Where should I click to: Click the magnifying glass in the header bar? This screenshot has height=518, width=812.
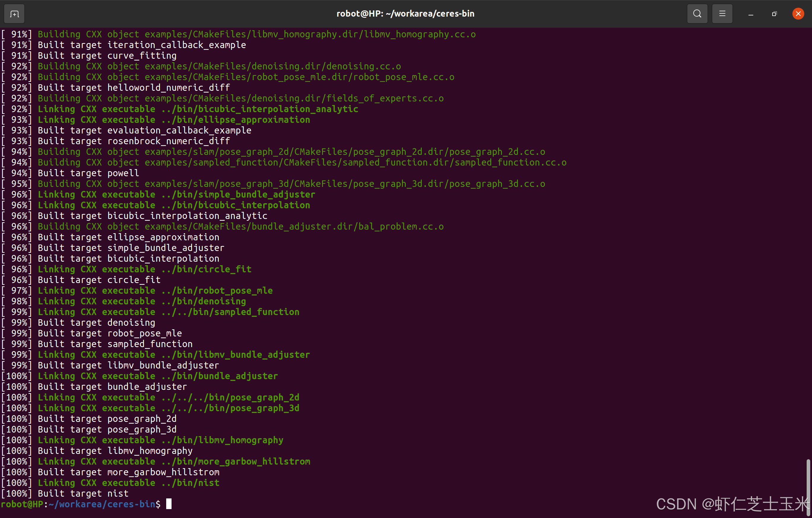click(697, 13)
